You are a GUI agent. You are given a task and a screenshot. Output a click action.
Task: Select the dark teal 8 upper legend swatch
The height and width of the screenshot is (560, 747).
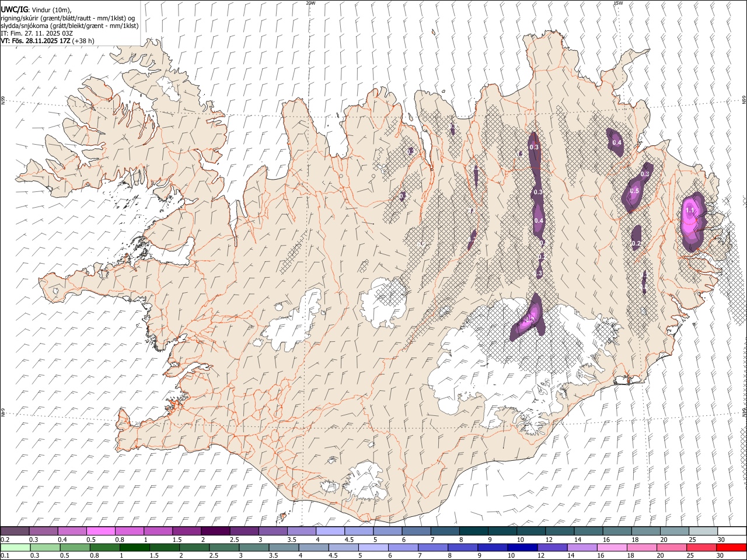click(x=474, y=531)
